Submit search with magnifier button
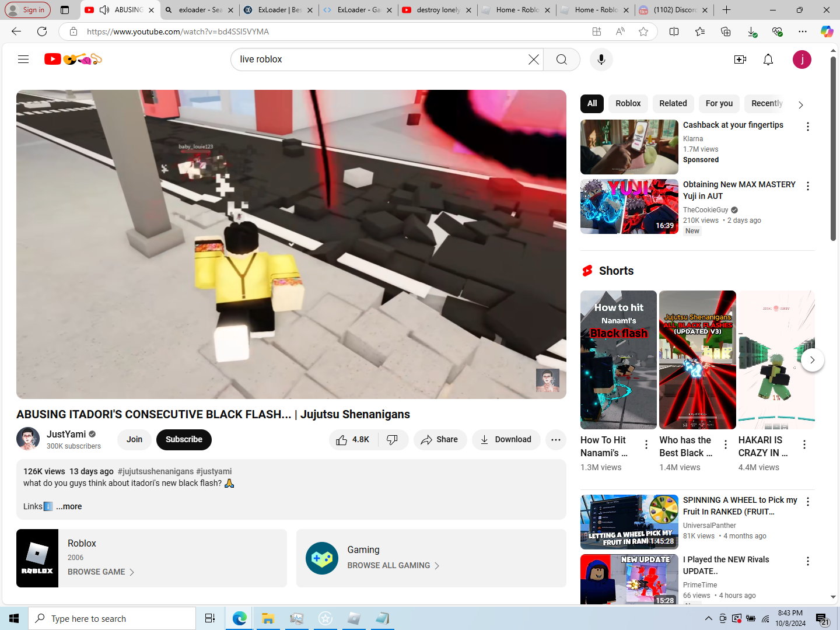 tap(561, 60)
